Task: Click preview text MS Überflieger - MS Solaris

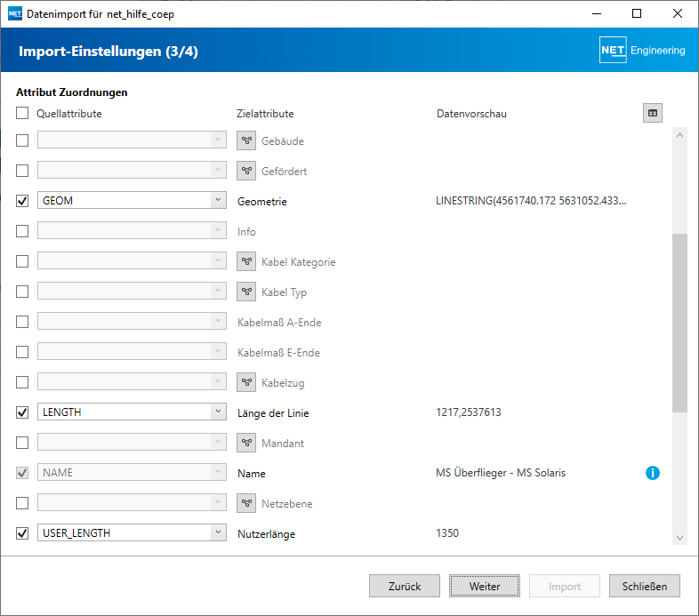Action: [x=501, y=473]
